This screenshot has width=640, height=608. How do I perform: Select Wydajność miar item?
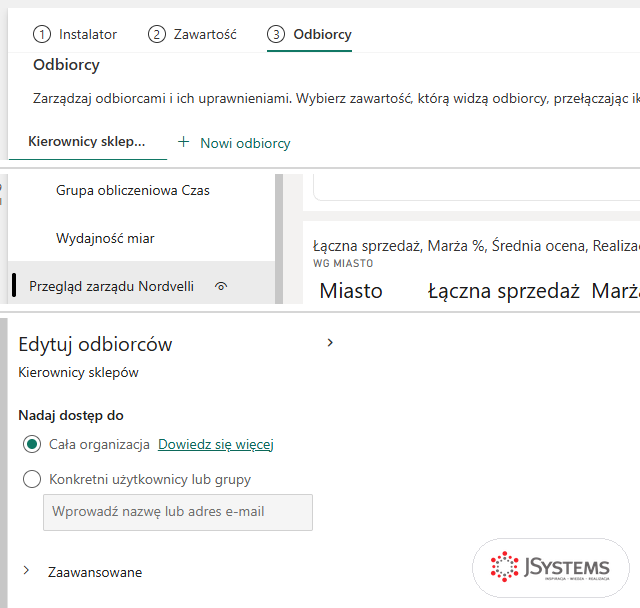[x=105, y=238]
